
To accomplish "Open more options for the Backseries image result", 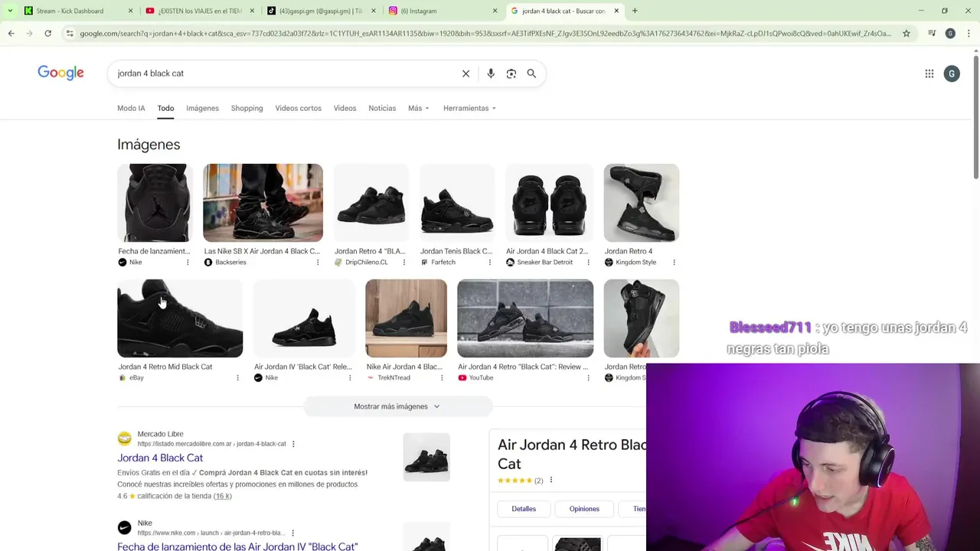I will point(318,262).
